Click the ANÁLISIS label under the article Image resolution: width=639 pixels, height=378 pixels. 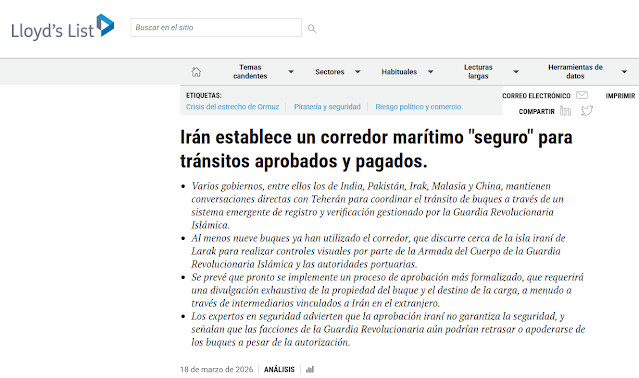[279, 369]
